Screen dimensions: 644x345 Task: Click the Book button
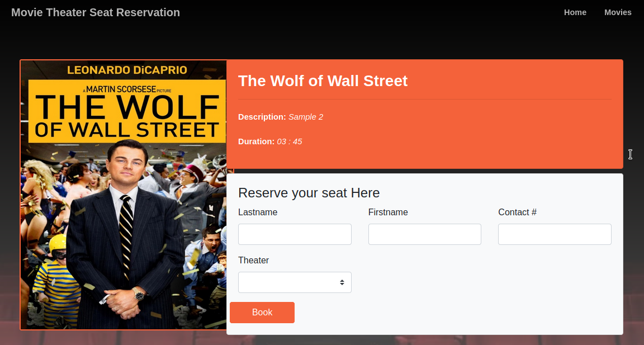coord(262,313)
